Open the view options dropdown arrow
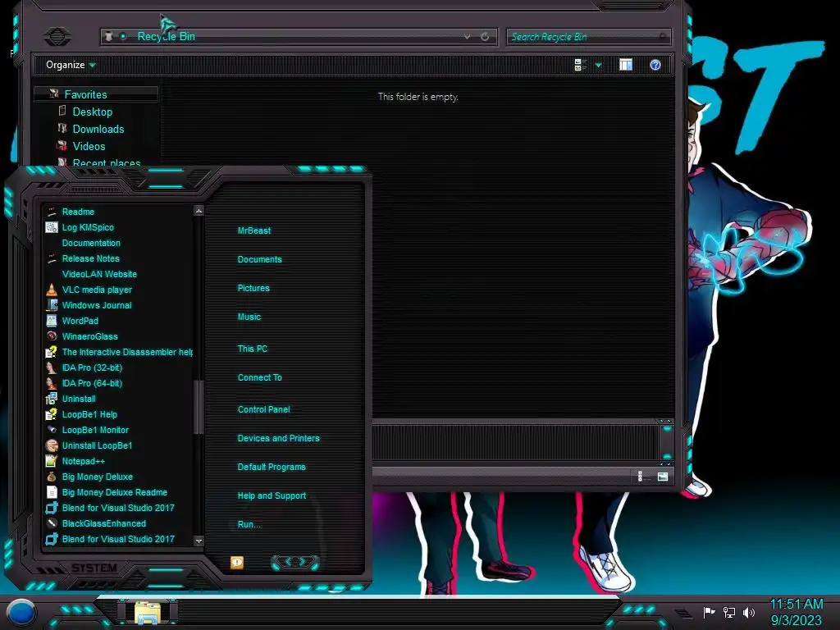The image size is (840, 630). [x=598, y=66]
